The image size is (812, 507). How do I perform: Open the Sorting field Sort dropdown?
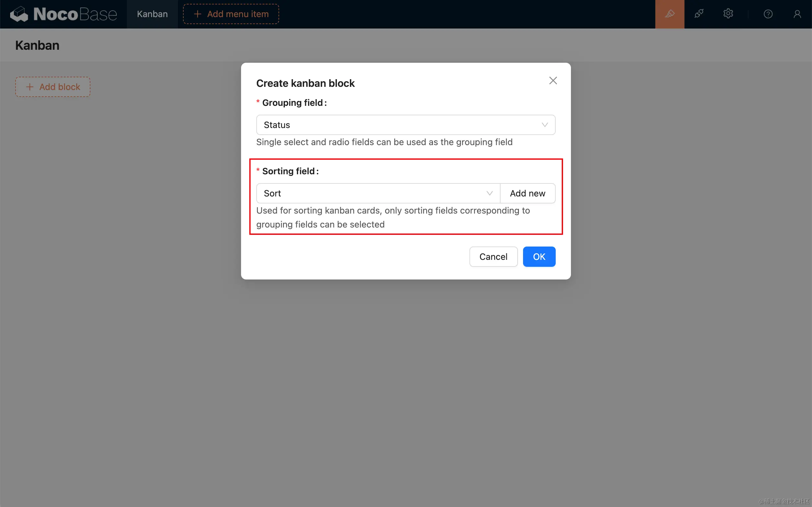pos(369,193)
